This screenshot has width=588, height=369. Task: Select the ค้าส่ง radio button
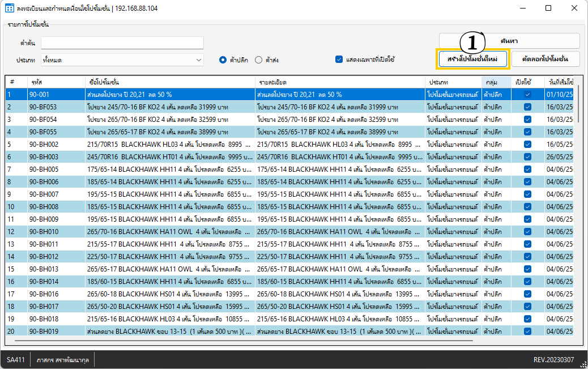click(x=259, y=60)
